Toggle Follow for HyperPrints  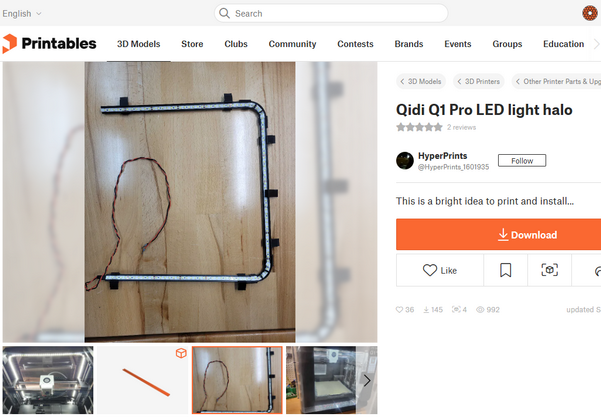pyautogui.click(x=522, y=161)
